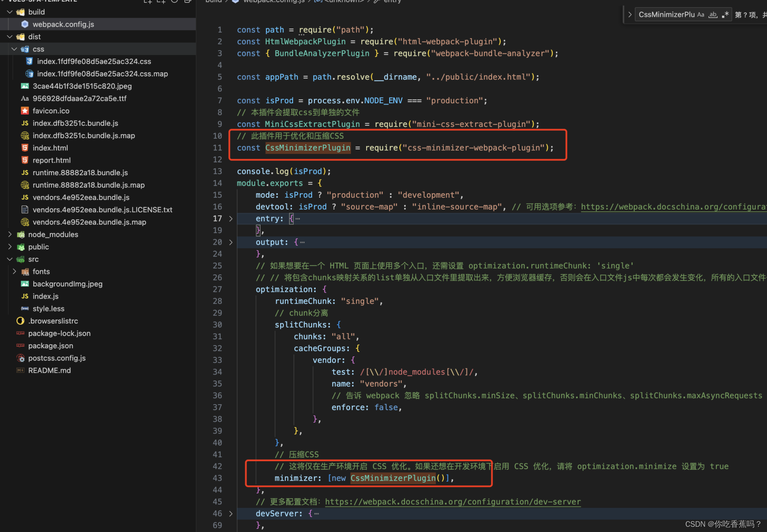Expand the node_modules folder
The image size is (767, 532).
10,234
